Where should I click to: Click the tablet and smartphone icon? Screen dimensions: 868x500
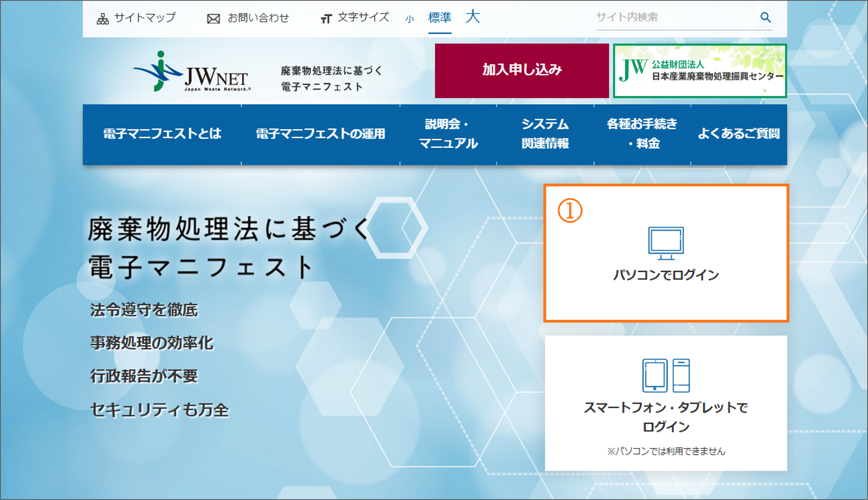pyautogui.click(x=666, y=375)
